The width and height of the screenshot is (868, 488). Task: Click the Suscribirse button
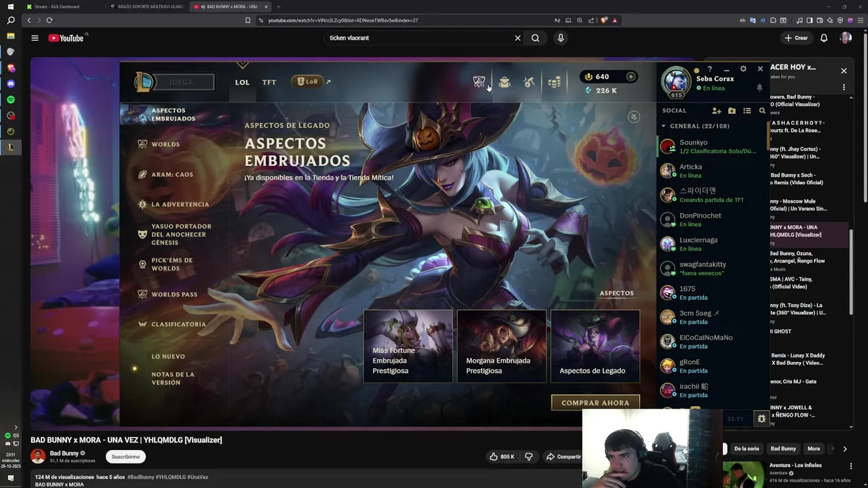(x=125, y=457)
